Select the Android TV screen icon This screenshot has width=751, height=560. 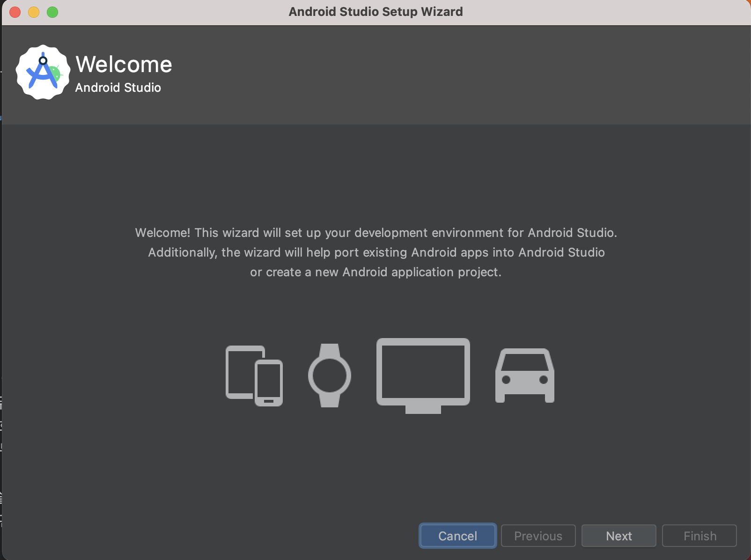click(422, 372)
